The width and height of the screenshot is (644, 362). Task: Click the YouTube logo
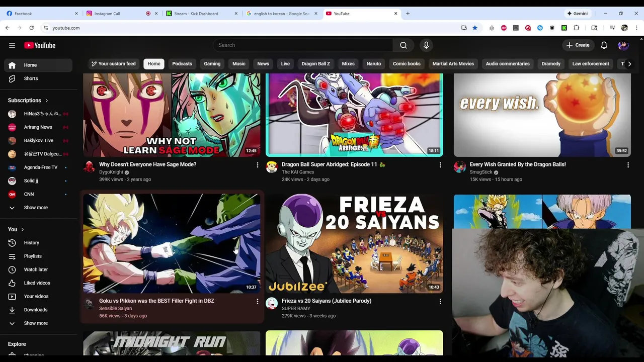40,45
